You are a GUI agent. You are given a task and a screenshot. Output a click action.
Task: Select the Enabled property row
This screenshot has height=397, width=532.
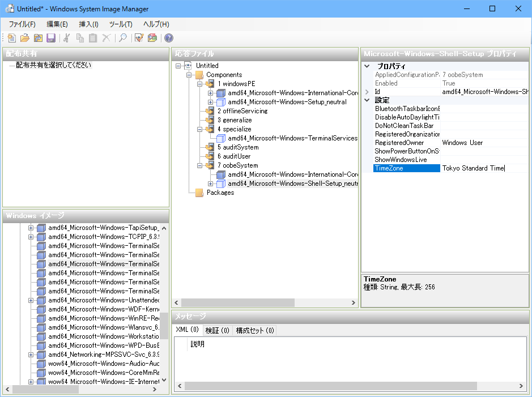point(451,83)
